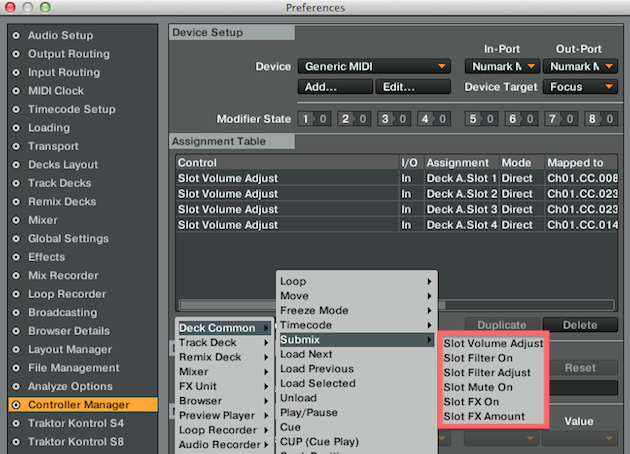The height and width of the screenshot is (454, 630).
Task: Choose Slot Filter On in the submenu
Action: [x=478, y=358]
